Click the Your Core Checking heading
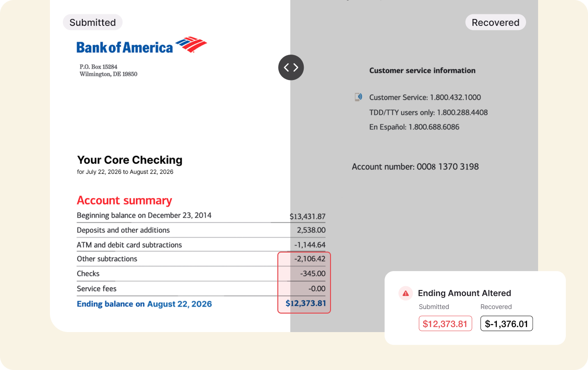The height and width of the screenshot is (370, 588). (130, 160)
